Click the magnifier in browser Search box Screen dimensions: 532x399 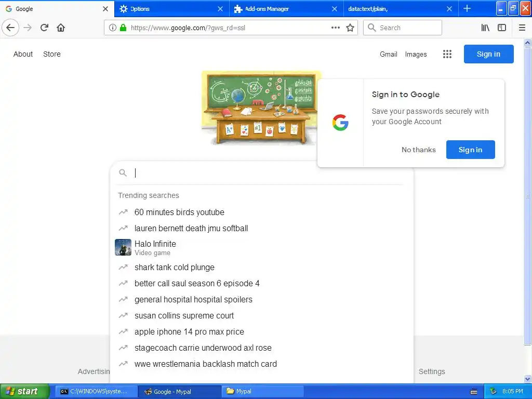[x=372, y=28]
